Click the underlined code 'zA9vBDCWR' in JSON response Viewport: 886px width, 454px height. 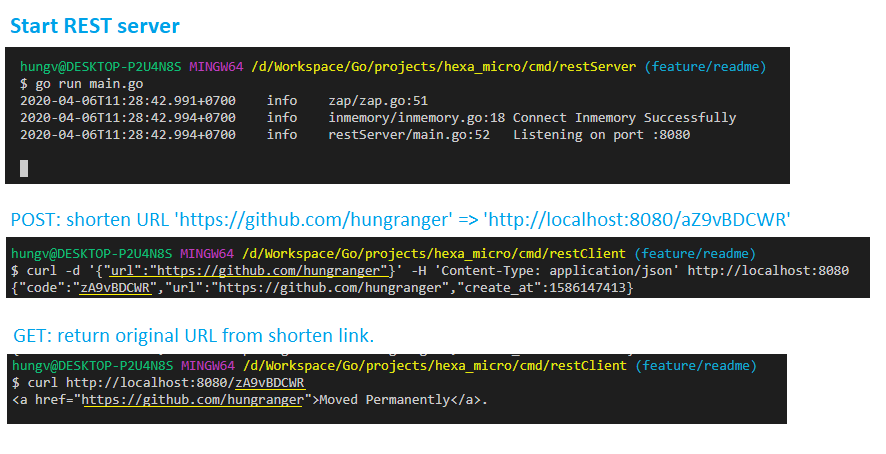(x=115, y=288)
